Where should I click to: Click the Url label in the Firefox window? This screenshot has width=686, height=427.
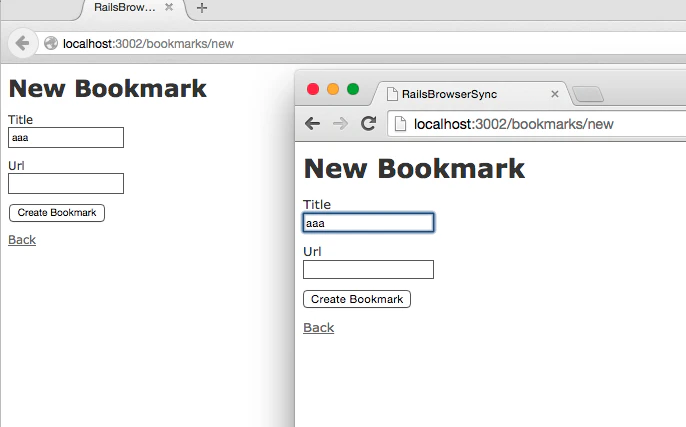[16, 165]
